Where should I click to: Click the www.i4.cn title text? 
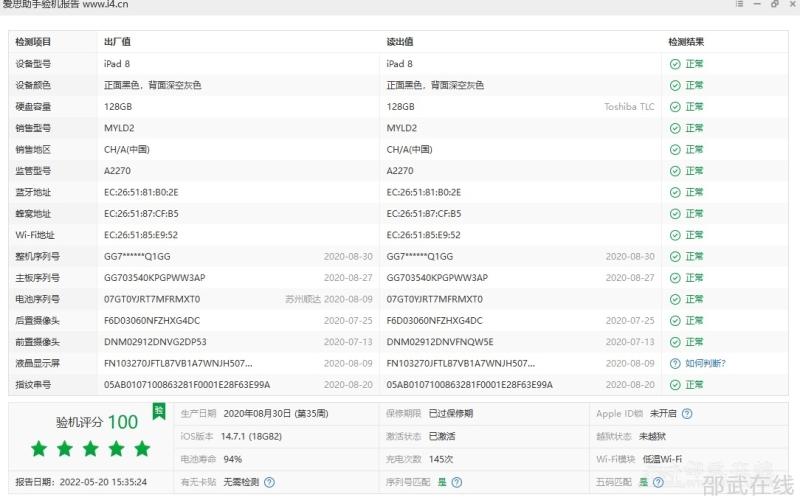[x=98, y=5]
